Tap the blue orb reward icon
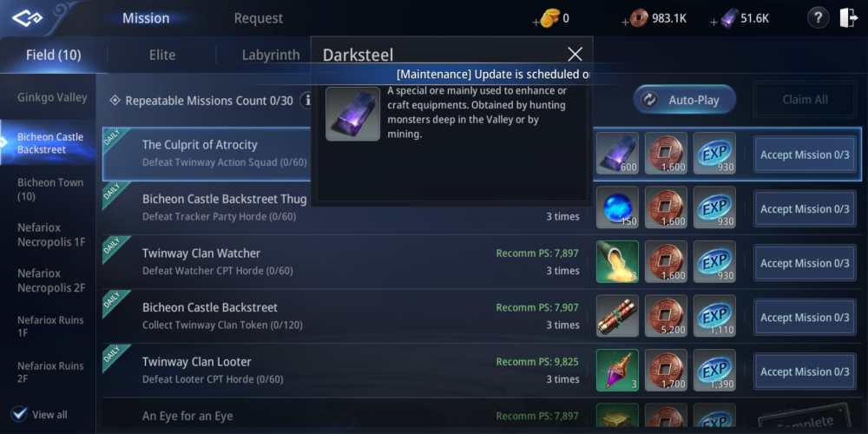 point(617,207)
